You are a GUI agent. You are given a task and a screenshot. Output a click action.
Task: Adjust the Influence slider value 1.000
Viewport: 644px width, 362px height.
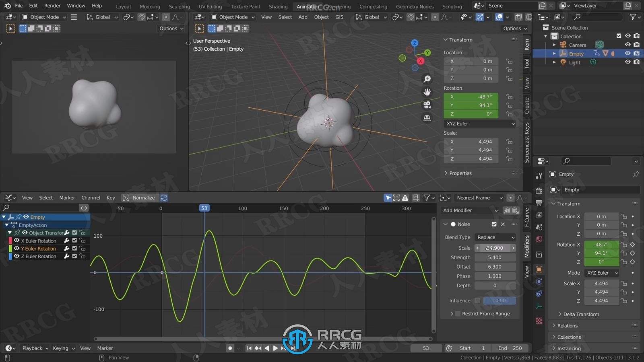(x=499, y=300)
